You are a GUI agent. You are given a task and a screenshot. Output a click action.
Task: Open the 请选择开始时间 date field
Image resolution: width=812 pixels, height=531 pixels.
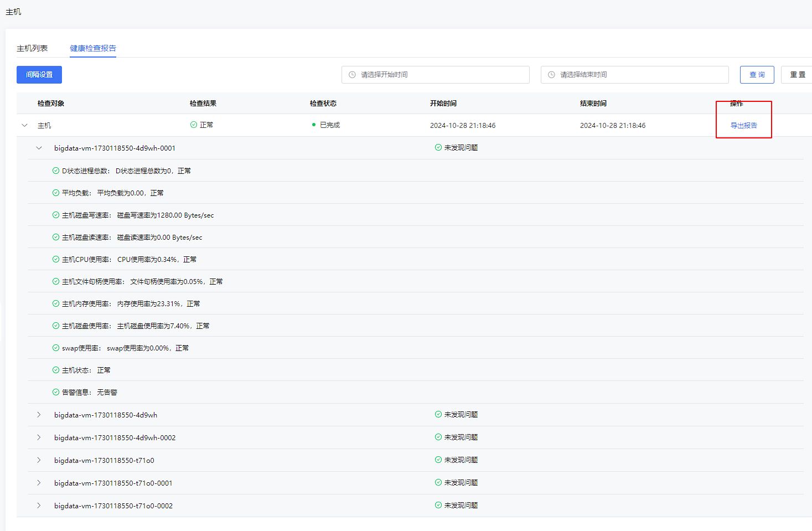coord(435,75)
